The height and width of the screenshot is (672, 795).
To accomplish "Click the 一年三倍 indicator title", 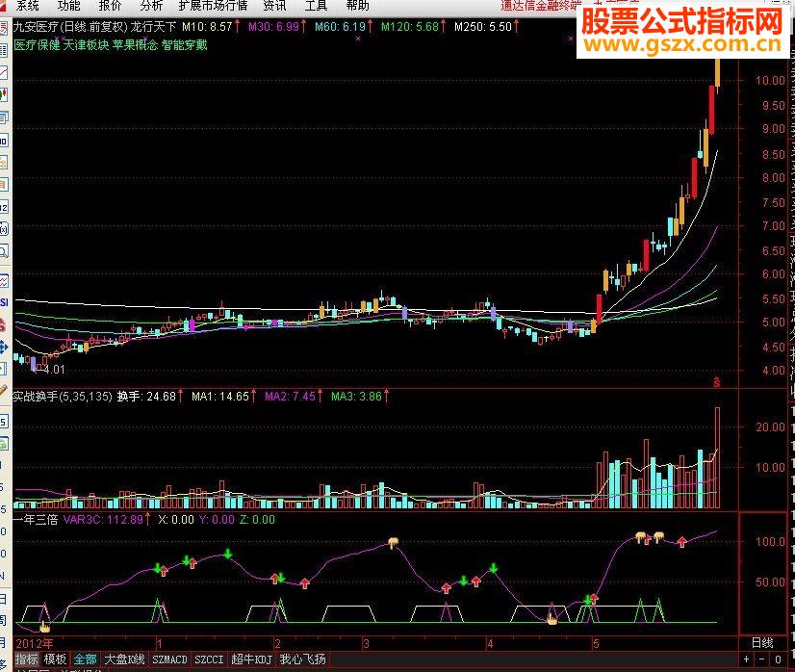I will click(36, 519).
